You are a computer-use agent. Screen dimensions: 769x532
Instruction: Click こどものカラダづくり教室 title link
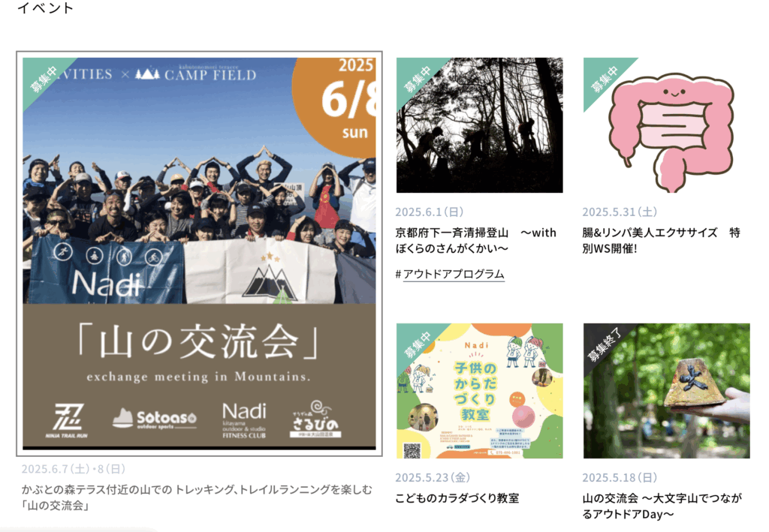coord(457,498)
